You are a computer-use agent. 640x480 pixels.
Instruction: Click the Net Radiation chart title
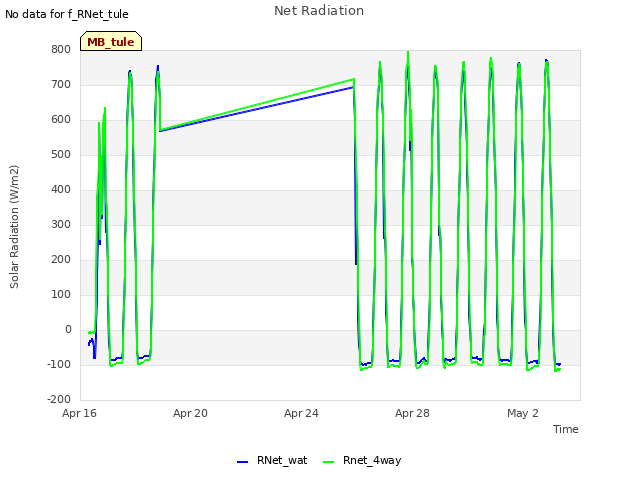(319, 11)
